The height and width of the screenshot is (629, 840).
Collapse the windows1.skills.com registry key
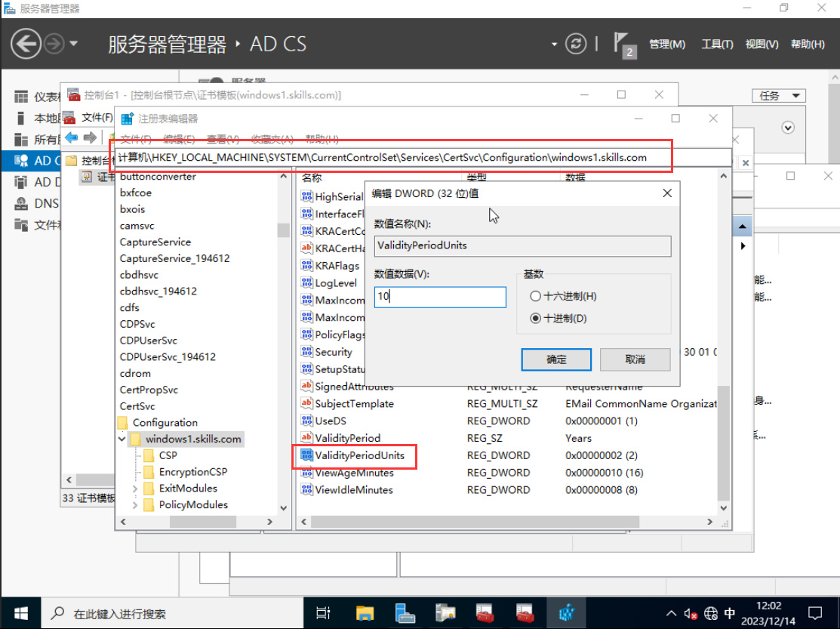122,439
